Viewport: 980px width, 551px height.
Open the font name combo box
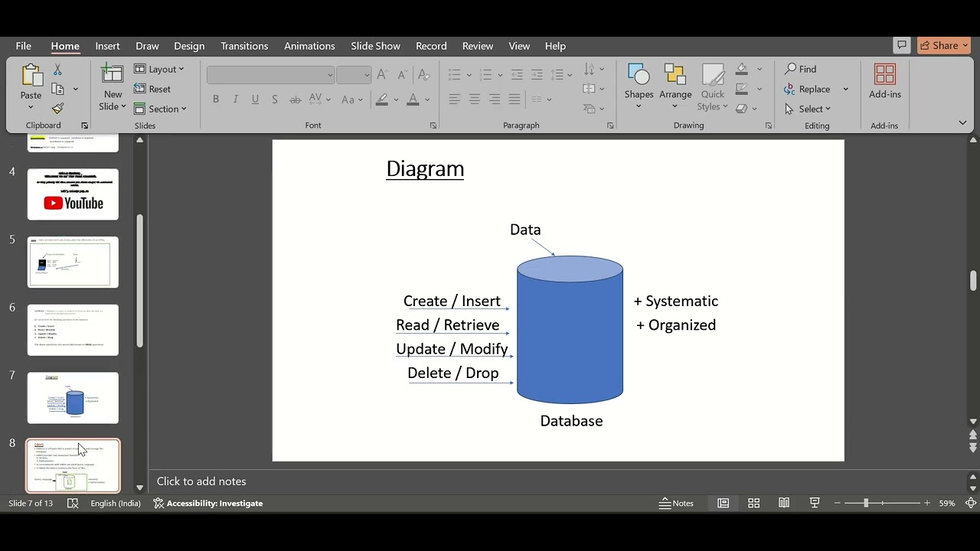click(x=270, y=75)
